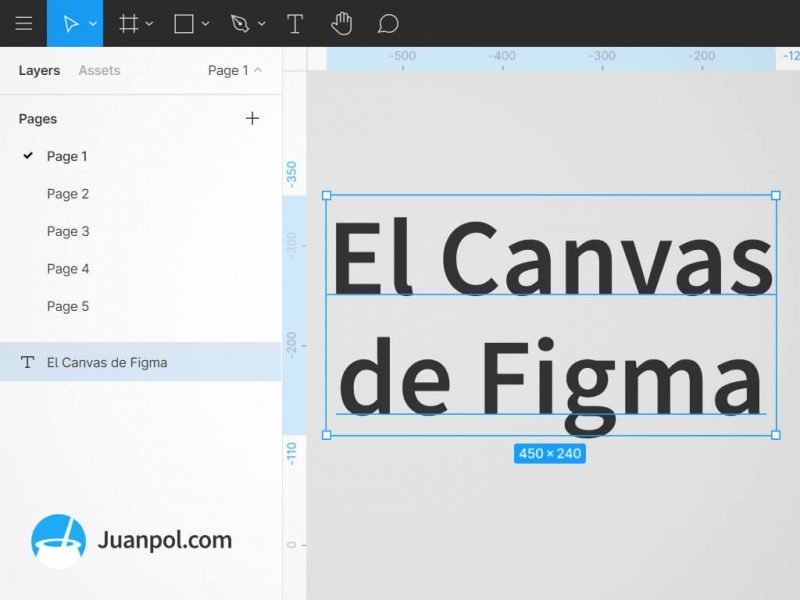Expand the Shape tool dropdown arrow
The image size is (800, 600).
(x=203, y=23)
